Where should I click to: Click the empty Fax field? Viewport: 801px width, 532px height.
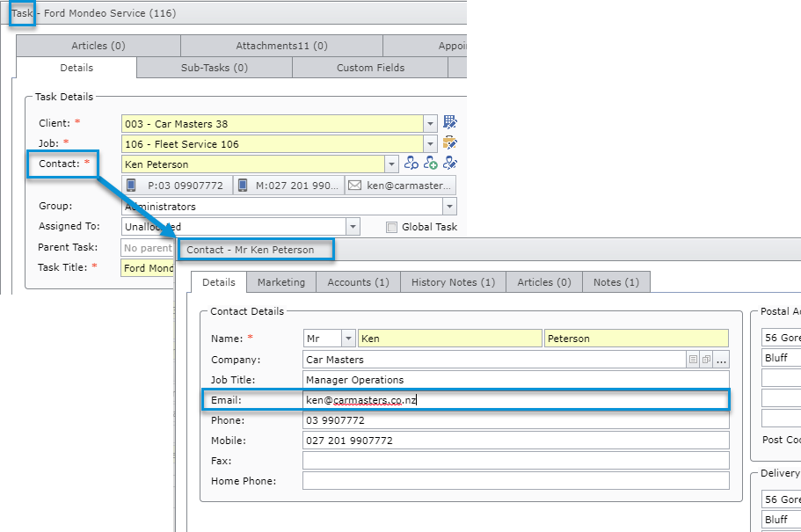[516, 461]
